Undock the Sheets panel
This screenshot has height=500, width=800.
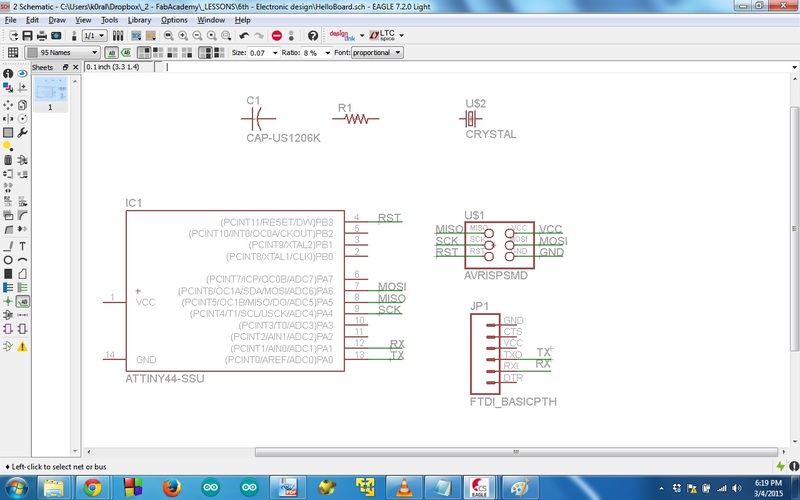point(65,67)
